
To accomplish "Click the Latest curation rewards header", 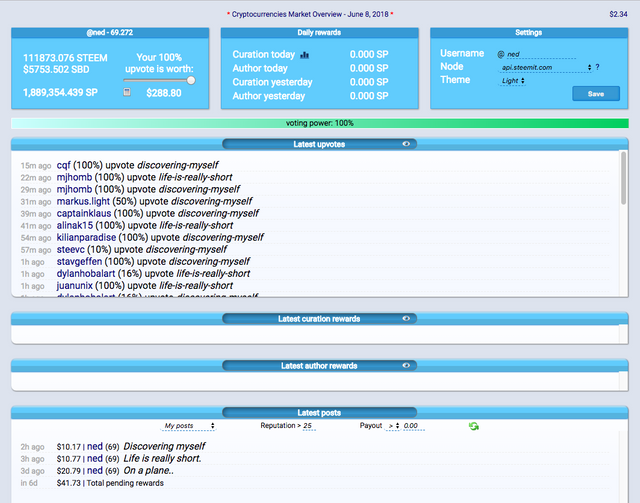I will [319, 319].
